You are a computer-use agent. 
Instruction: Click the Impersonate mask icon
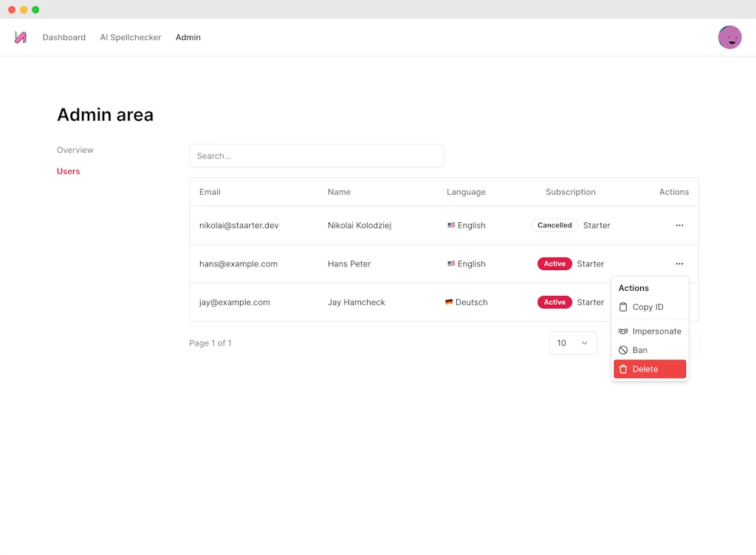pos(622,331)
